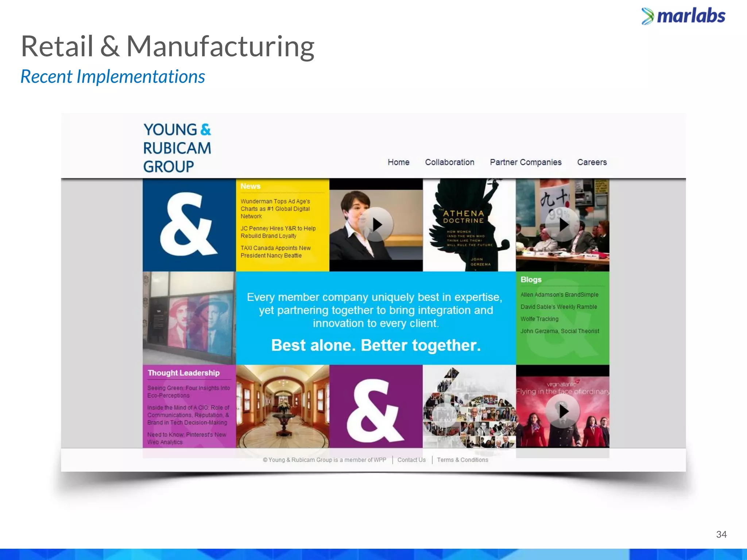Open Terms & Conditions footer link
This screenshot has width=747, height=560.
[x=462, y=460]
